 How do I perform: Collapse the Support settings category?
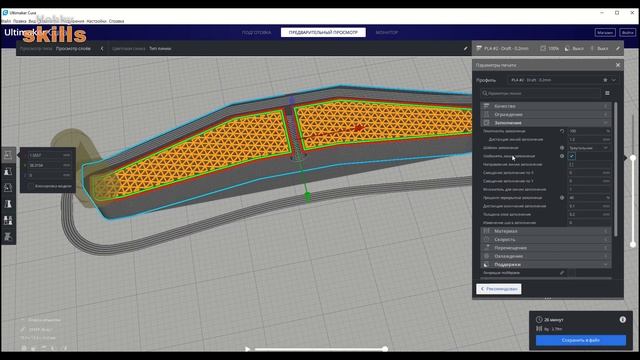pos(546,264)
